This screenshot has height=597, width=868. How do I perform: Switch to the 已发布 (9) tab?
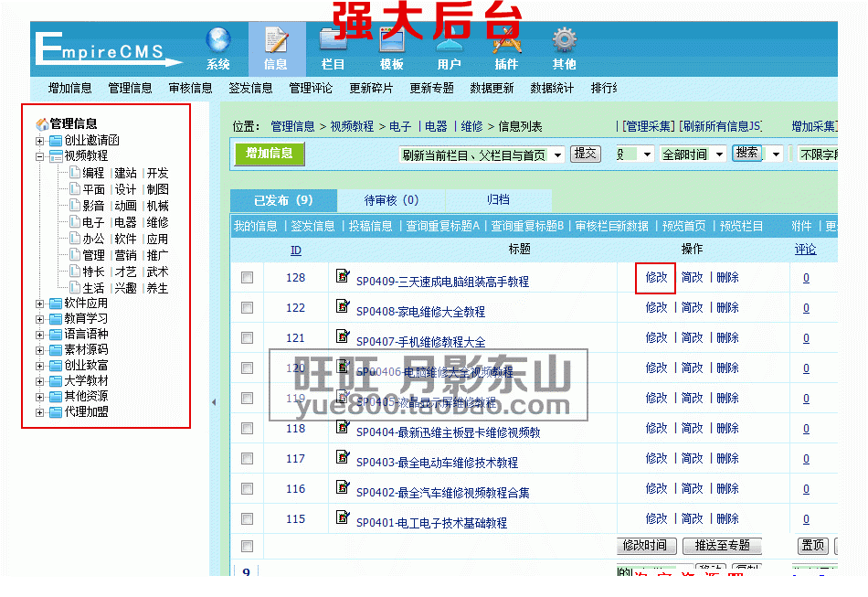[283, 200]
